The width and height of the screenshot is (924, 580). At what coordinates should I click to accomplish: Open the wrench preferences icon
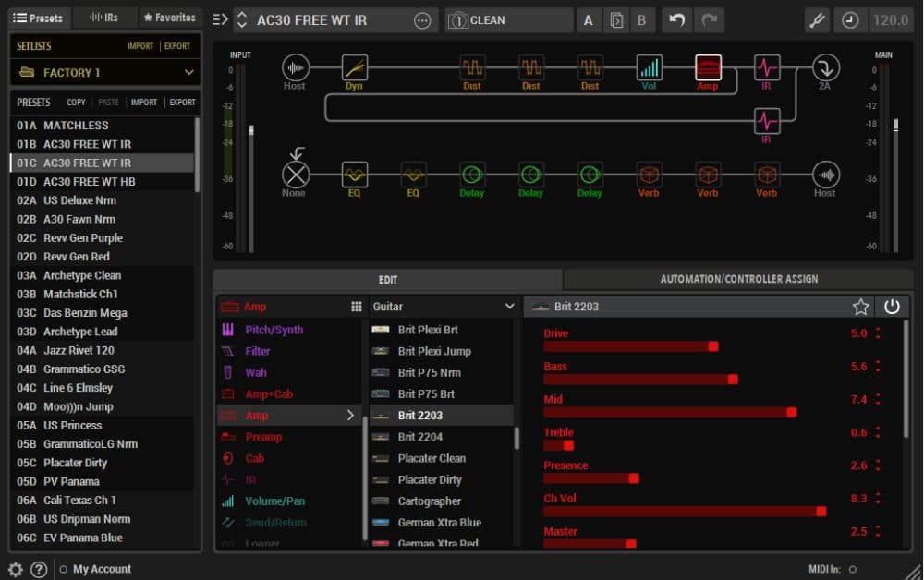tap(817, 20)
